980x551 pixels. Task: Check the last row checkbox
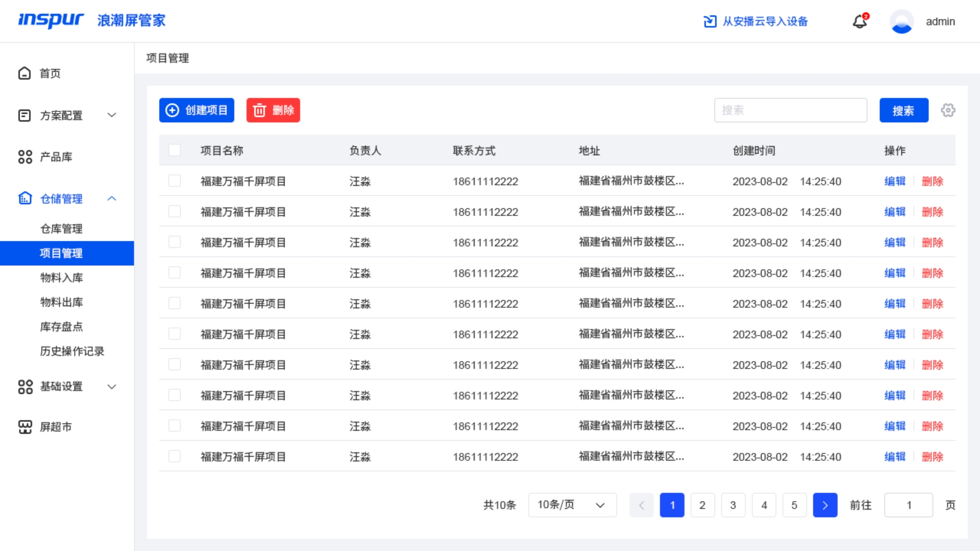tap(175, 456)
